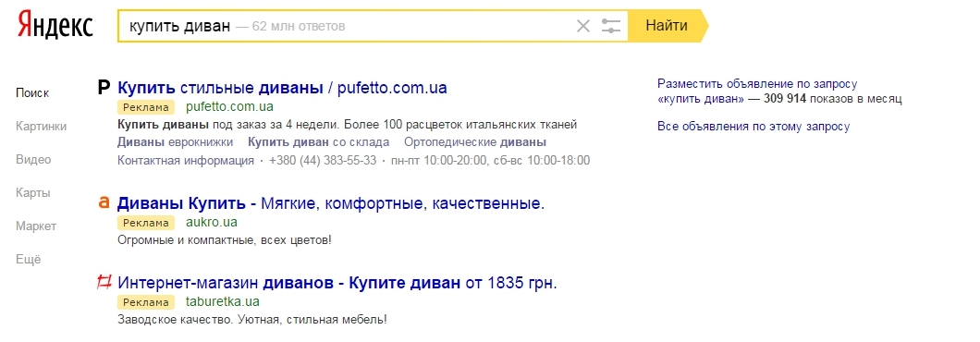Click the red taburetka favicon
This screenshot has height=342, width=980.
(x=104, y=283)
